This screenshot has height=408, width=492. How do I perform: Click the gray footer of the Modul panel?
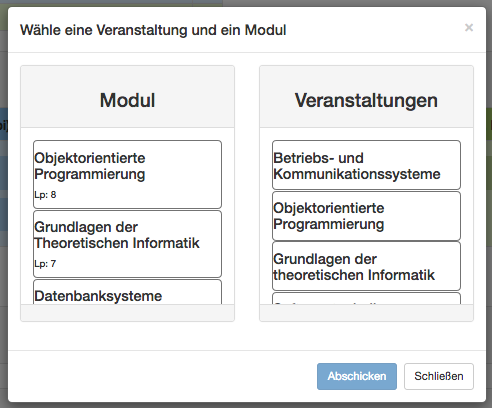[127, 313]
